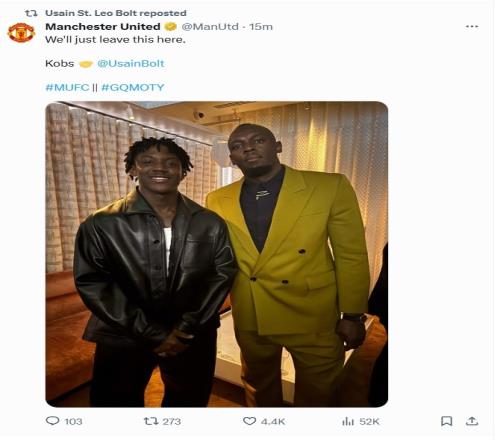This screenshot has width=500, height=440.
Task: View analytics bar chart icon
Action: click(x=348, y=421)
